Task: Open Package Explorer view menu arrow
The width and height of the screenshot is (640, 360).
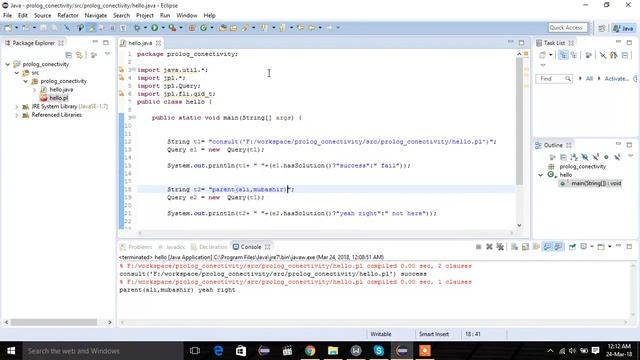Action: click(x=107, y=54)
